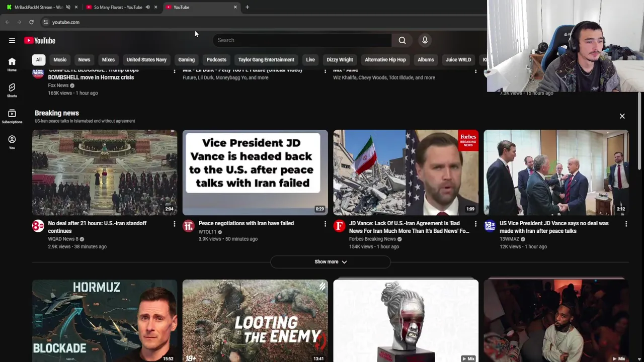Select the News filter chip
The image size is (644, 362).
click(84, 60)
